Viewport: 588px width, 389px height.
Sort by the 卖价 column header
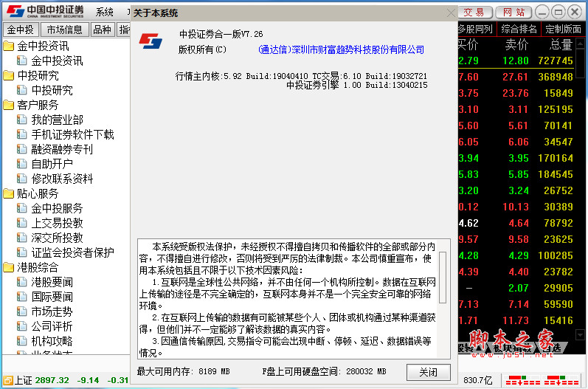coord(516,44)
